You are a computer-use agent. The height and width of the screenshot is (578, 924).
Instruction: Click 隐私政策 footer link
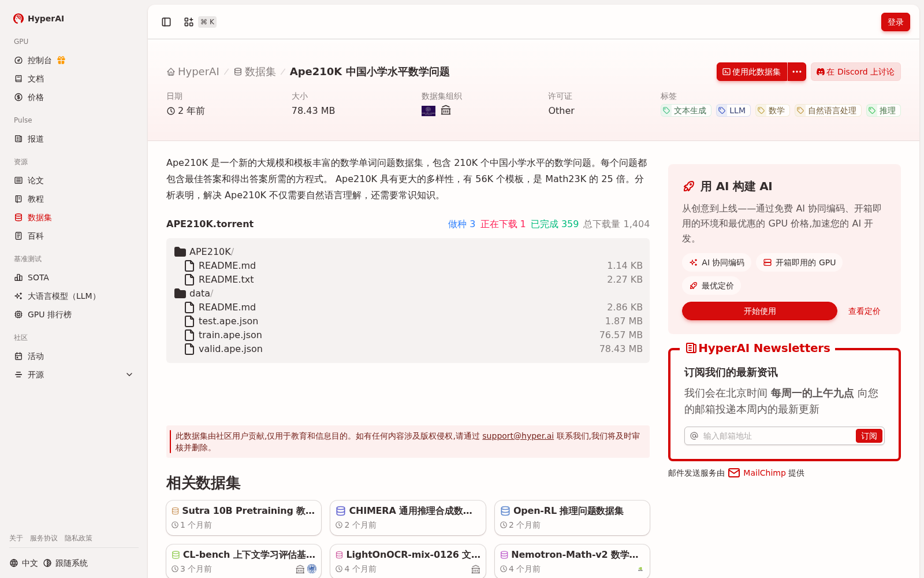[79, 538]
